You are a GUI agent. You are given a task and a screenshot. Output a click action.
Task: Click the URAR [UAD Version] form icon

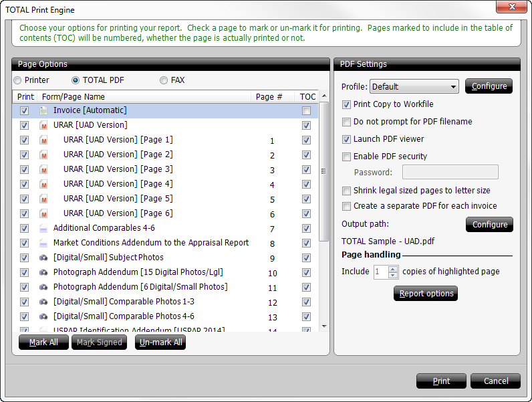click(x=43, y=125)
